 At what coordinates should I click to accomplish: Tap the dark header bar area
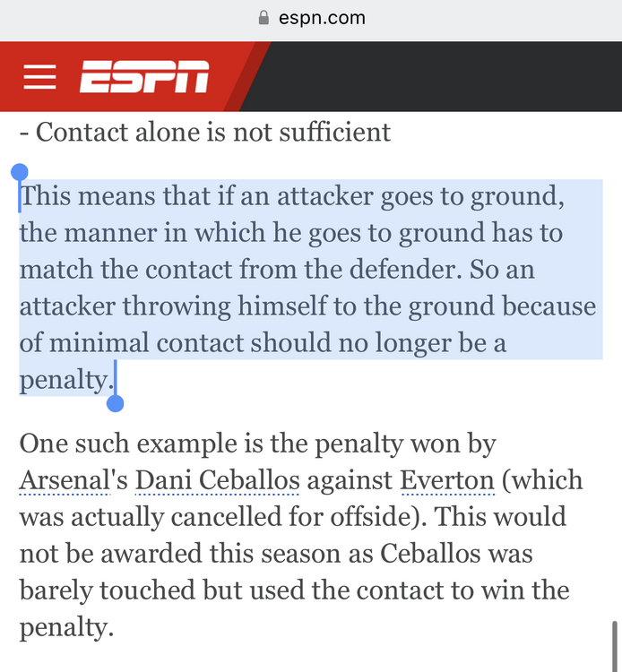tap(430, 77)
